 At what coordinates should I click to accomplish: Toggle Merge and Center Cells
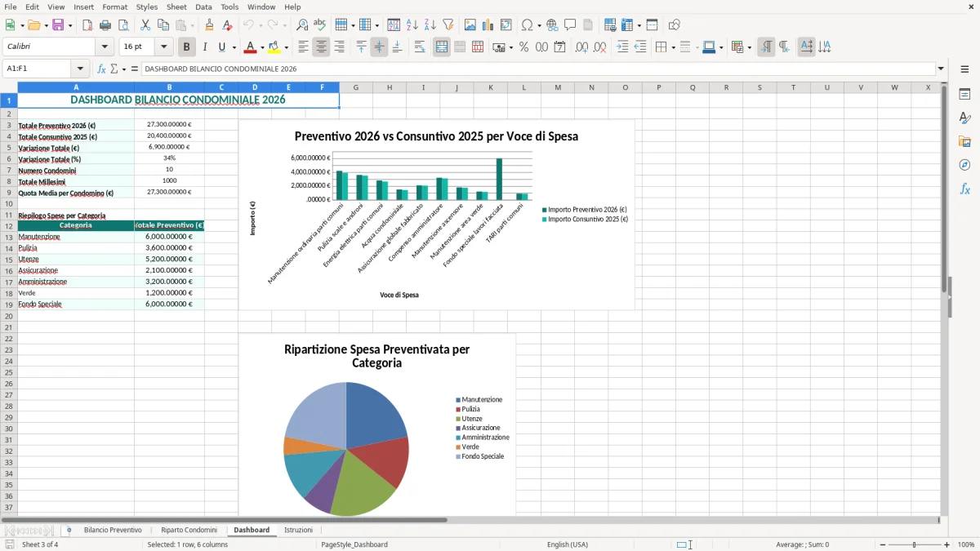point(442,47)
